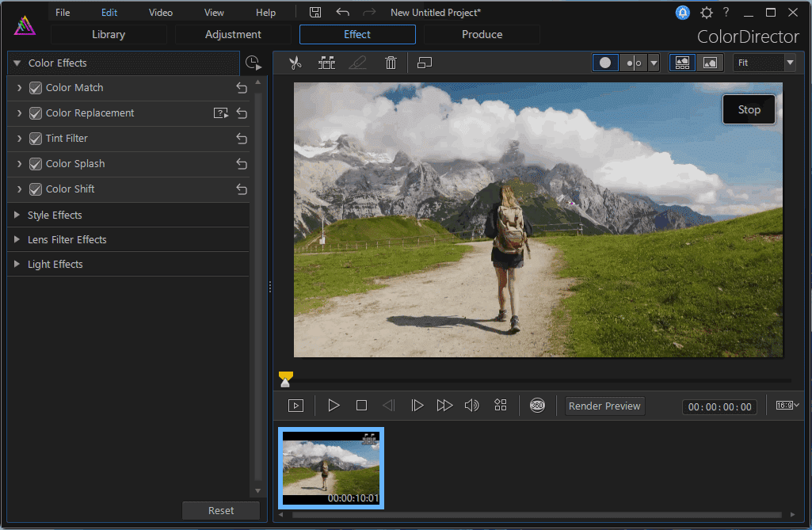
Task: Open the File menu
Action: [x=63, y=13]
